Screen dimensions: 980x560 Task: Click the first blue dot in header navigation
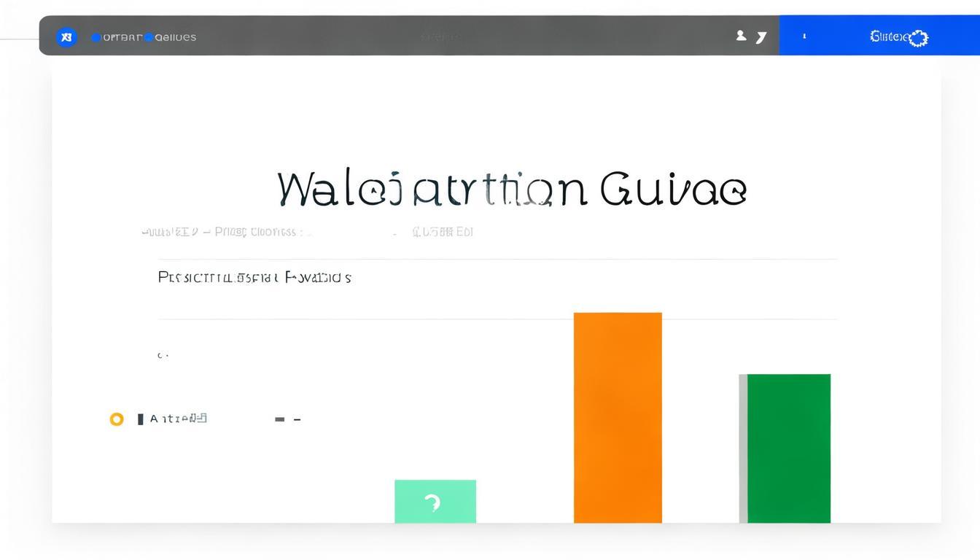(x=96, y=37)
